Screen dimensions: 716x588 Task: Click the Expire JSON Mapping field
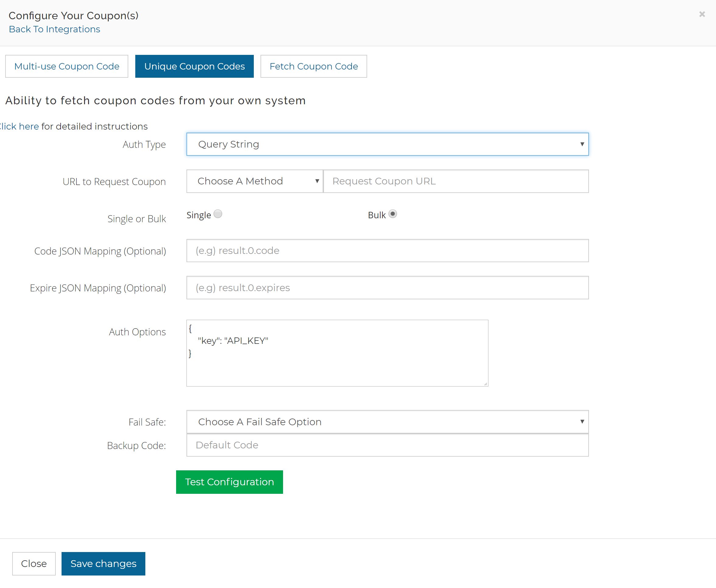click(x=387, y=287)
